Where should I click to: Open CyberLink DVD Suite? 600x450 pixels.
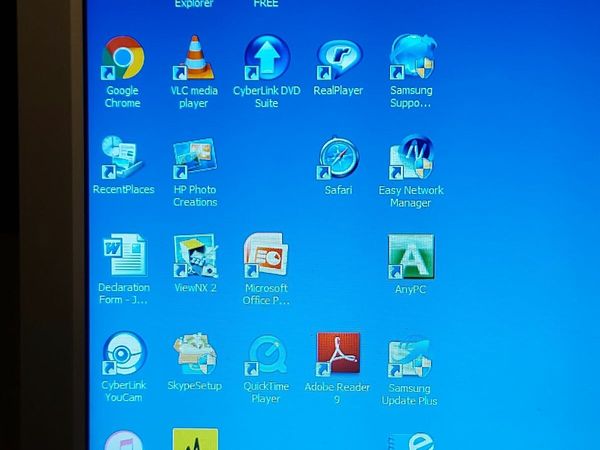click(267, 59)
